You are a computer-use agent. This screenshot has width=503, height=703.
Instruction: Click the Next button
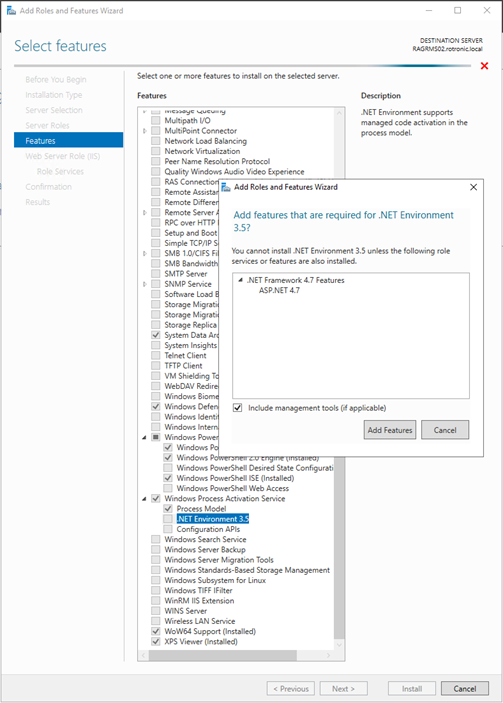tap(343, 688)
